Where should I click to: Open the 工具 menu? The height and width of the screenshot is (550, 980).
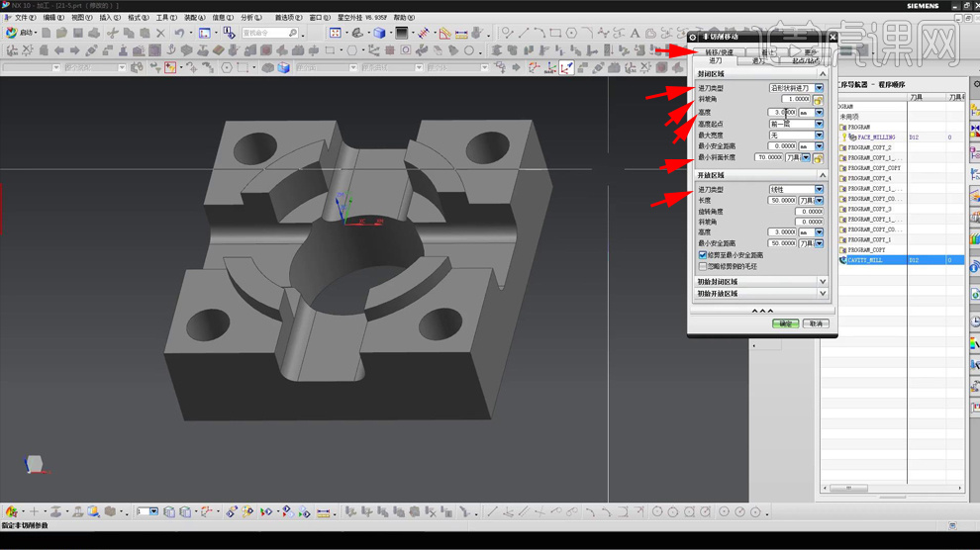tap(166, 18)
